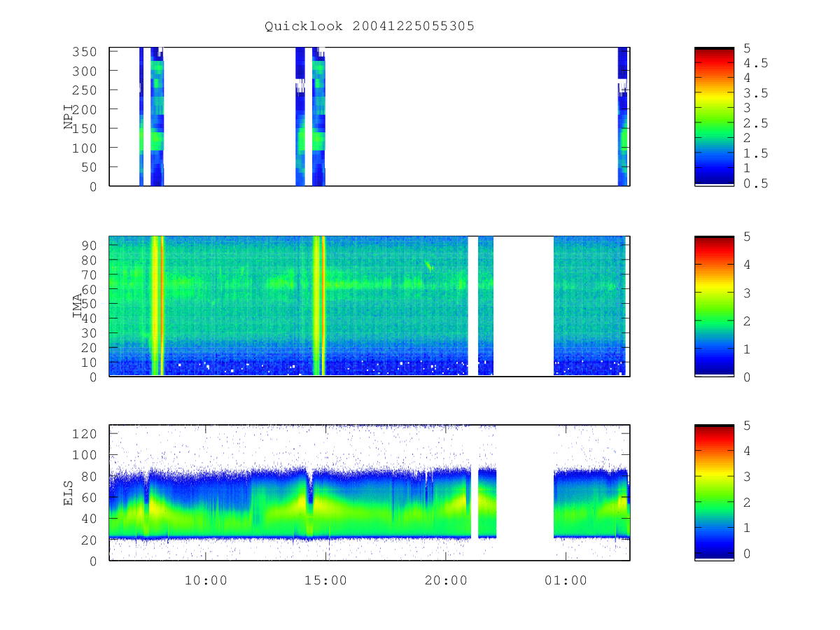Click the ELS spectrogram plot area
The image size is (840, 630).
(370, 493)
